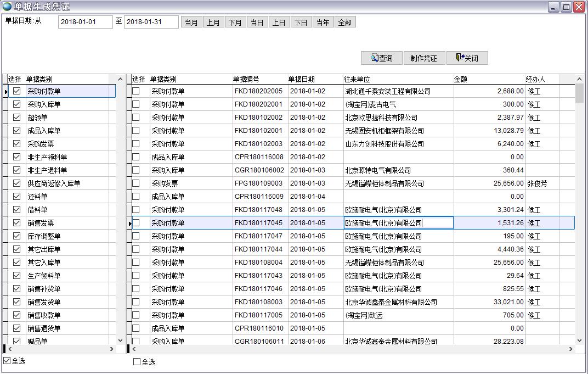
Task: Select the 当月 date range button
Action: tap(191, 23)
